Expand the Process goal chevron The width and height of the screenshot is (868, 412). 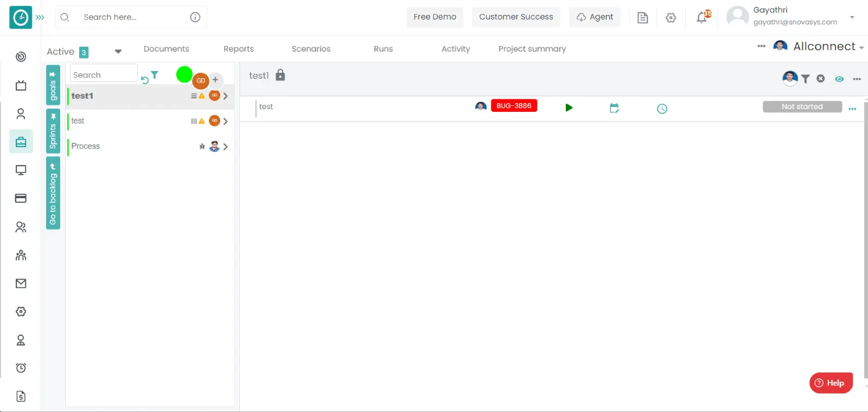point(225,147)
